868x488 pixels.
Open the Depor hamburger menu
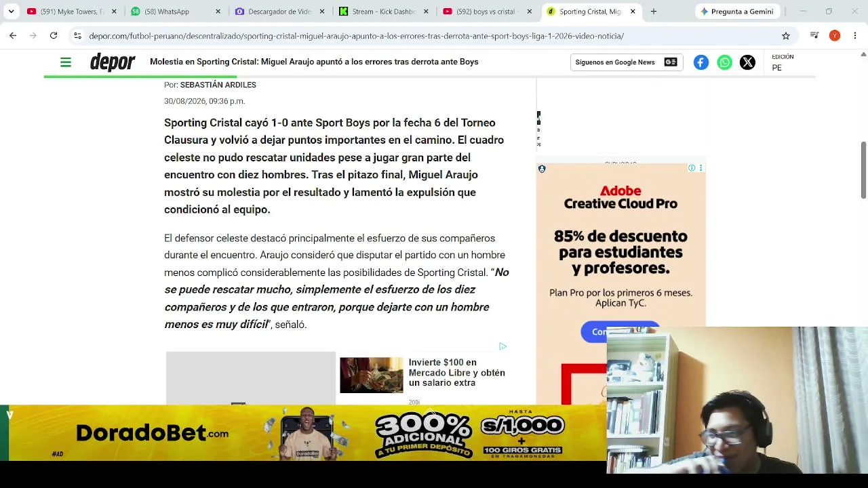[x=66, y=62]
